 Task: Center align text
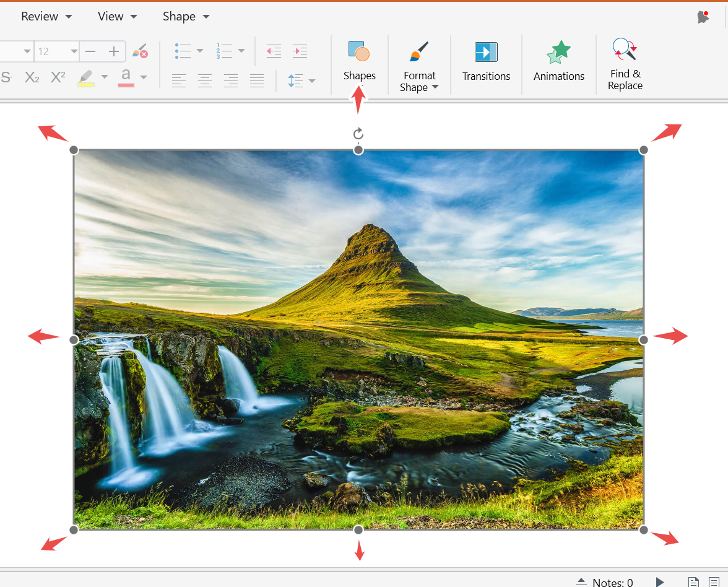(x=205, y=80)
